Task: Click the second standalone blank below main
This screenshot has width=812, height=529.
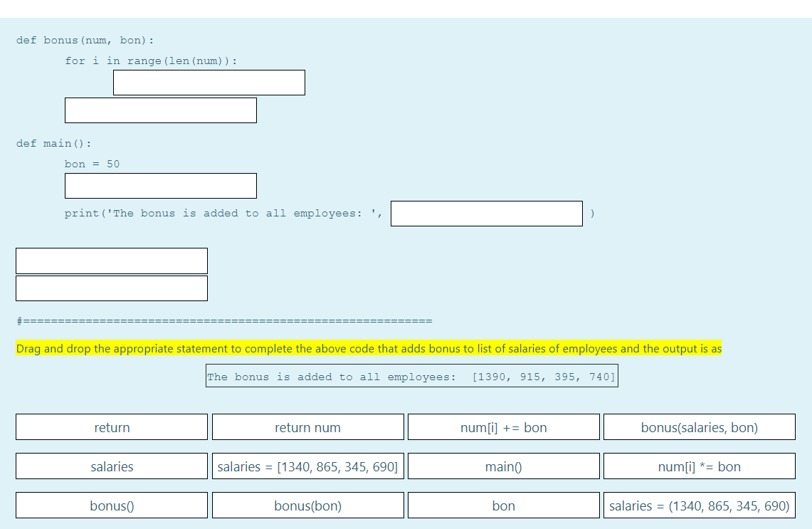Action: [x=111, y=288]
